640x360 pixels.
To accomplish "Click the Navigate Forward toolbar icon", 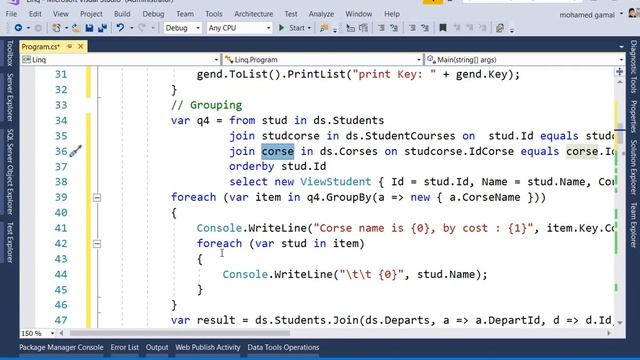I will tap(38, 28).
